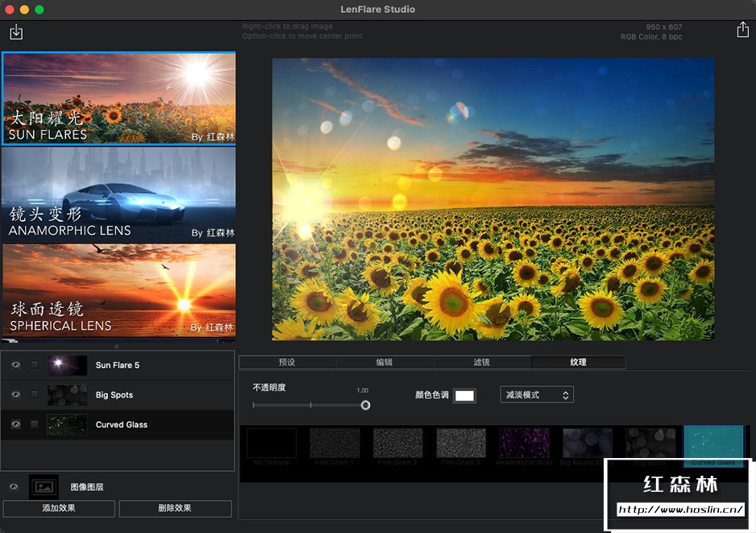Click the 删除效果 button
The height and width of the screenshot is (533, 756).
coord(175,508)
